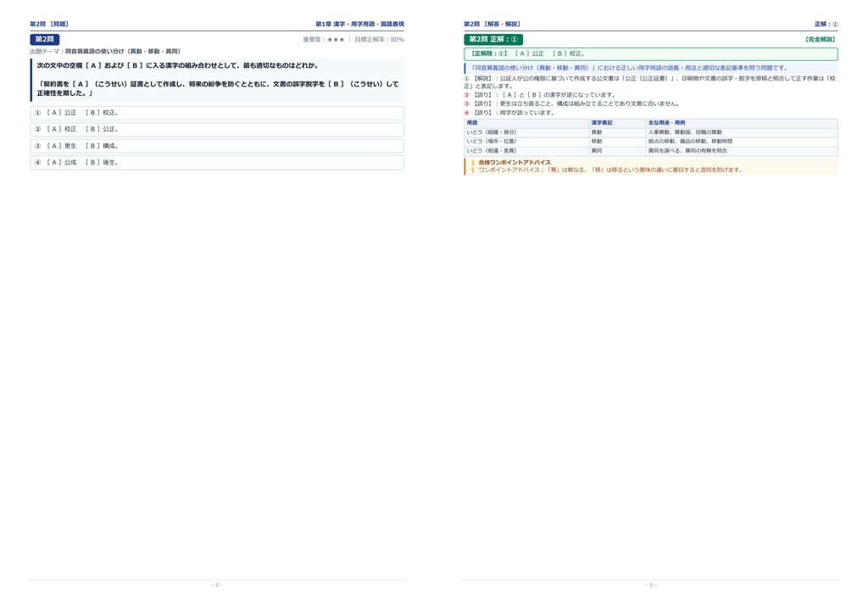Click the 第1章 漢字・用字用語・国語表現 header
This screenshot has height=614, width=868.
pos(359,25)
